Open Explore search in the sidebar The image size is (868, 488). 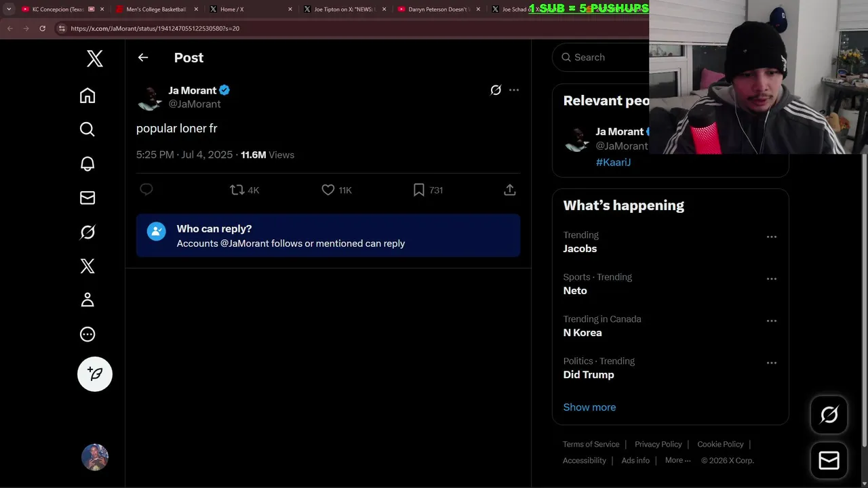tap(87, 129)
